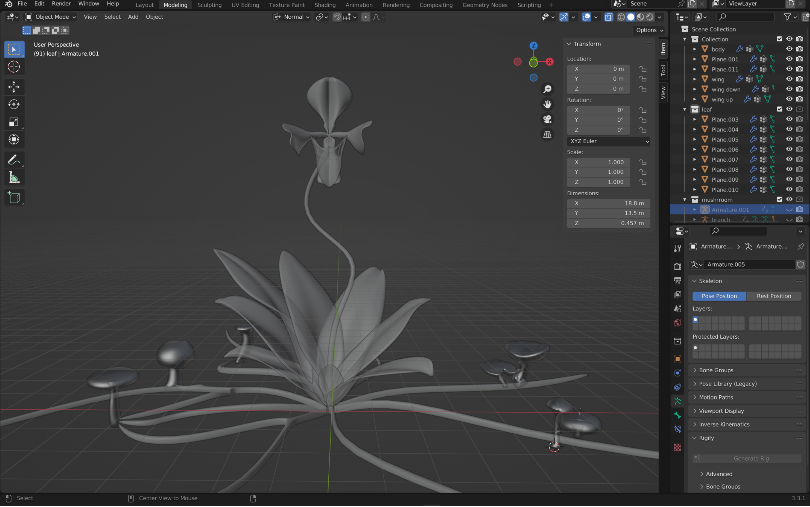Screen dimensions: 810x507
Task: Select the Move tool in toolbar
Action: pos(15,85)
